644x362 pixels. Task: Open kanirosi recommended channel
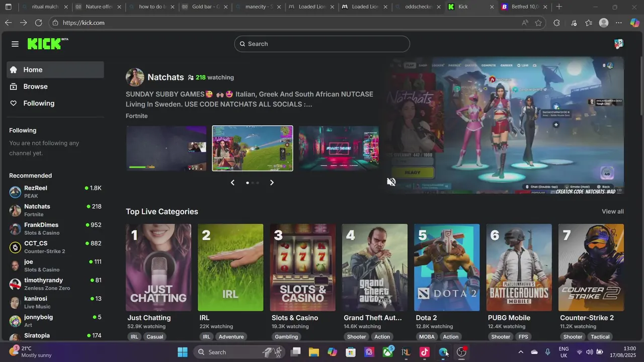tap(55, 302)
